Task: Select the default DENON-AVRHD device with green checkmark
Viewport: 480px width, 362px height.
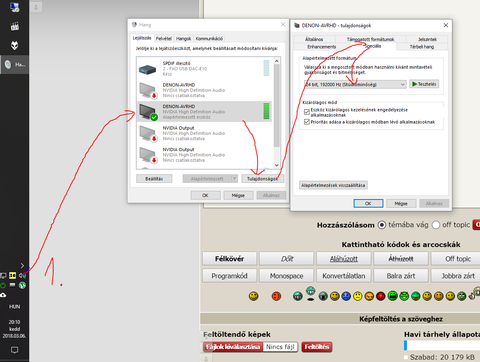Action: [x=204, y=112]
